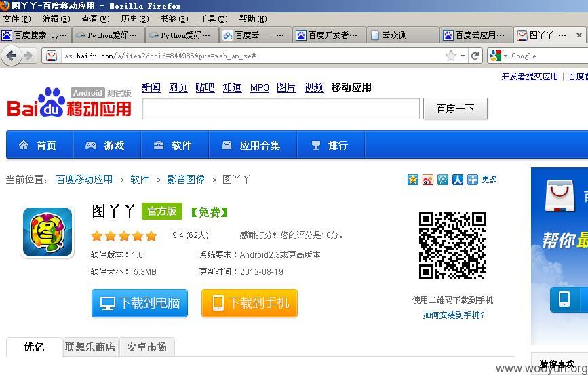
Task: Click the blue plus share icon
Action: pyautogui.click(x=473, y=180)
